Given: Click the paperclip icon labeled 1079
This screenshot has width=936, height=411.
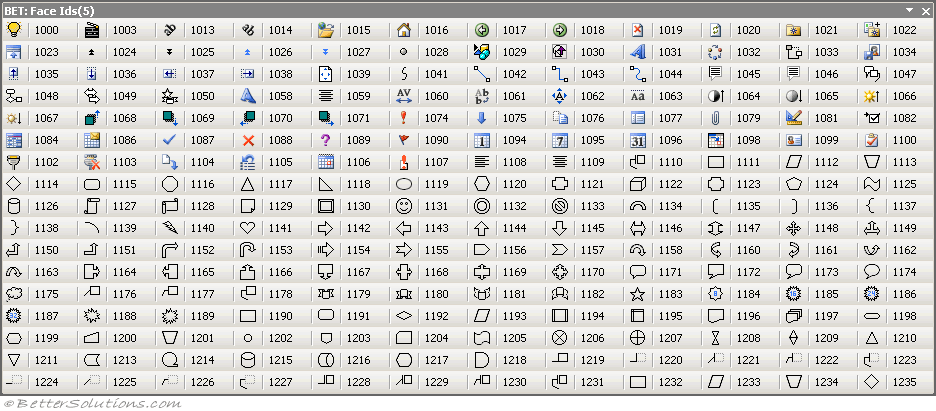Looking at the screenshot, I should 715,118.
